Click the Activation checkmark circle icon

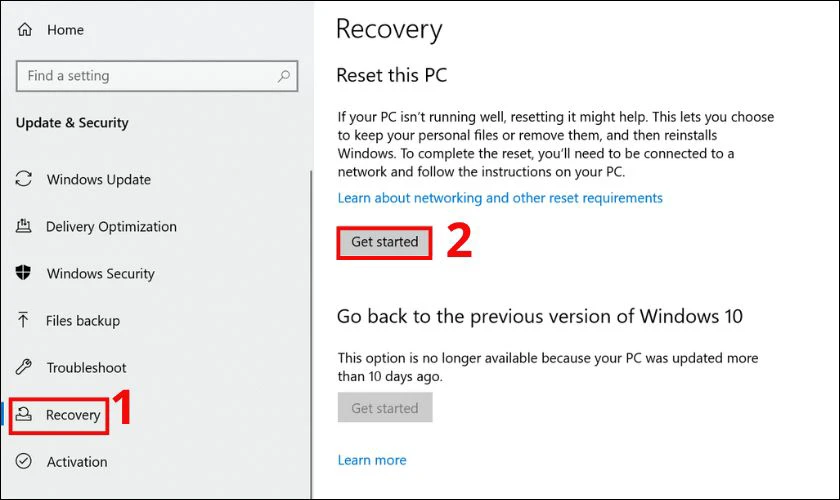25,462
